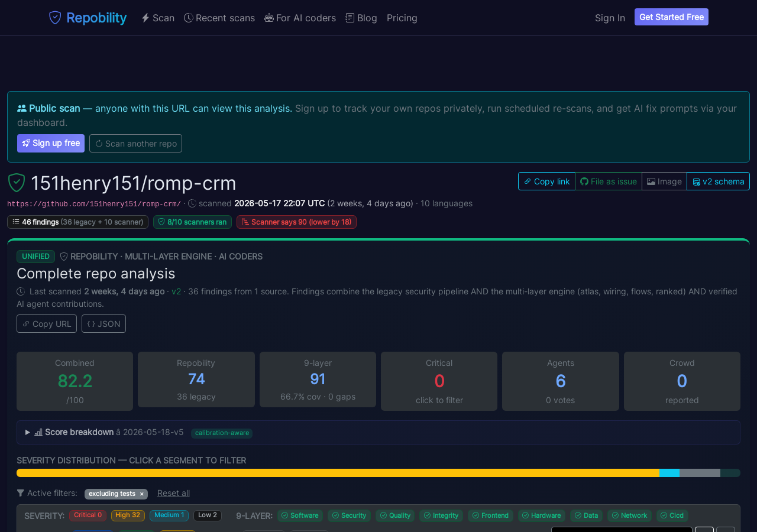The width and height of the screenshot is (757, 532).
Task: Toggle Integrity layer filter
Action: pos(441,515)
